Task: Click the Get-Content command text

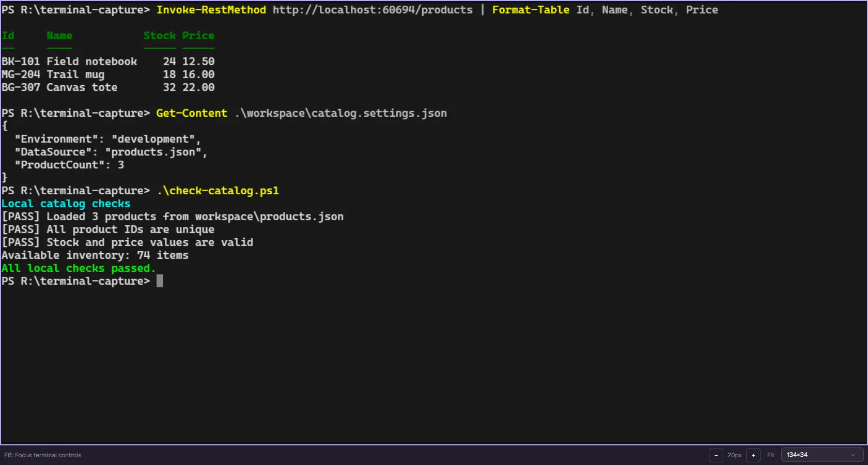Action: click(x=192, y=113)
